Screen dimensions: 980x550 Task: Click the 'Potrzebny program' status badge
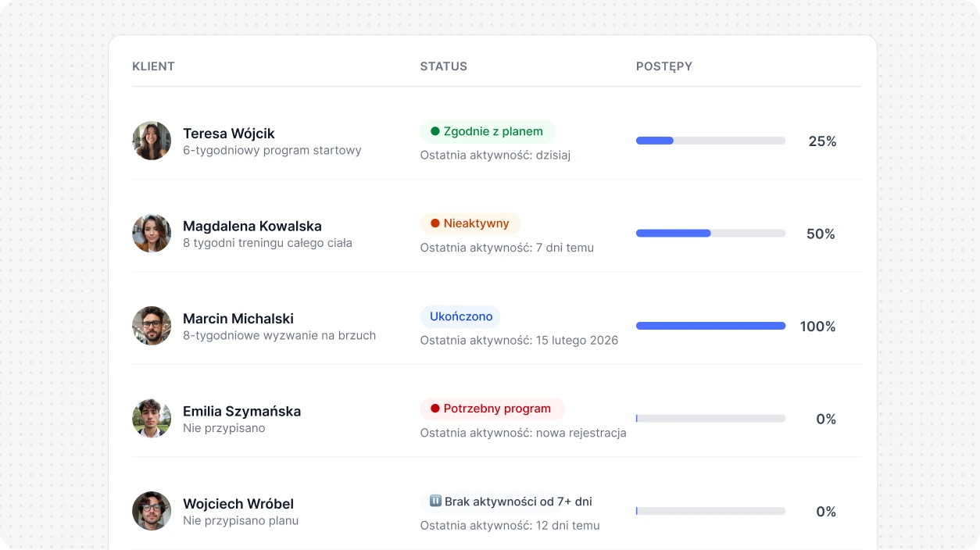pyautogui.click(x=492, y=409)
